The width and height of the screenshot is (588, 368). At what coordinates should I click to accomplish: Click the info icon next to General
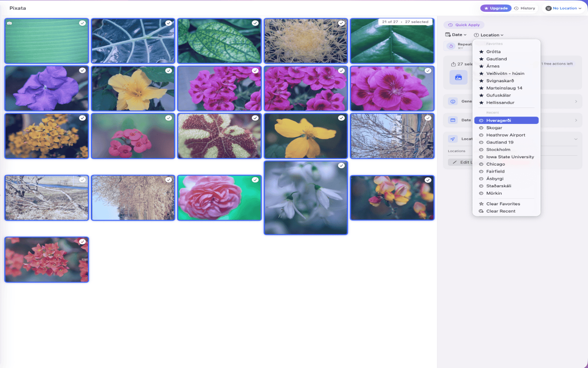click(x=452, y=101)
